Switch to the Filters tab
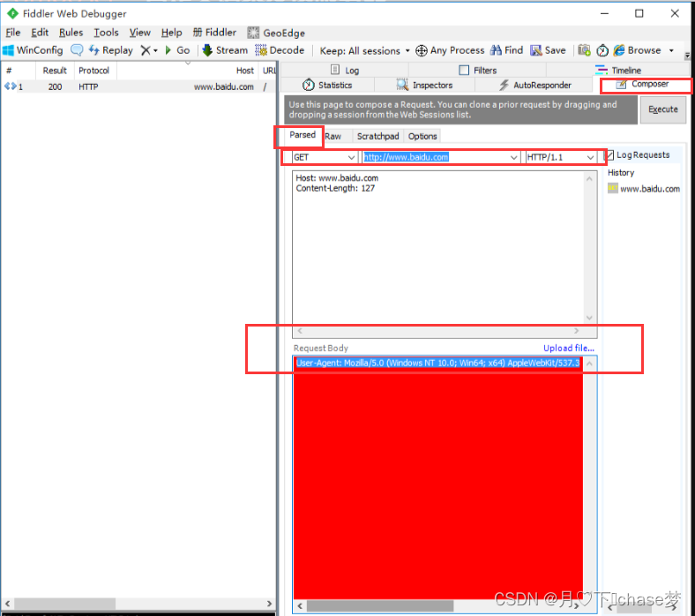Screen dimensions: 695x616 tap(477, 70)
